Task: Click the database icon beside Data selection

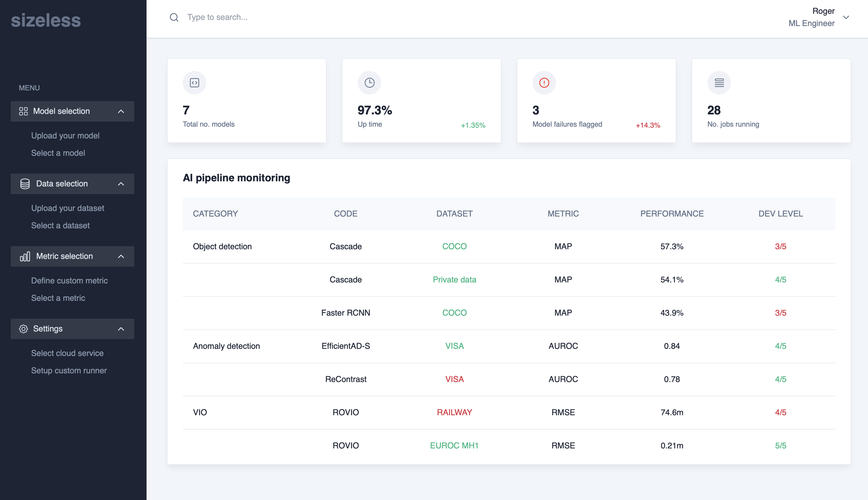Action: coord(25,184)
